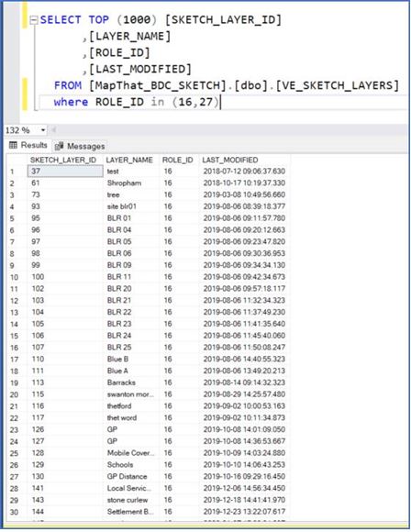
Task: Click the 'Blue A' cell
Action: point(131,371)
